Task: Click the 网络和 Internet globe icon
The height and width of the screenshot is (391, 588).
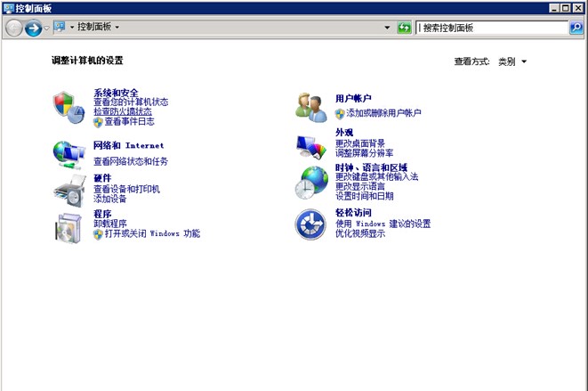Action: (x=68, y=153)
